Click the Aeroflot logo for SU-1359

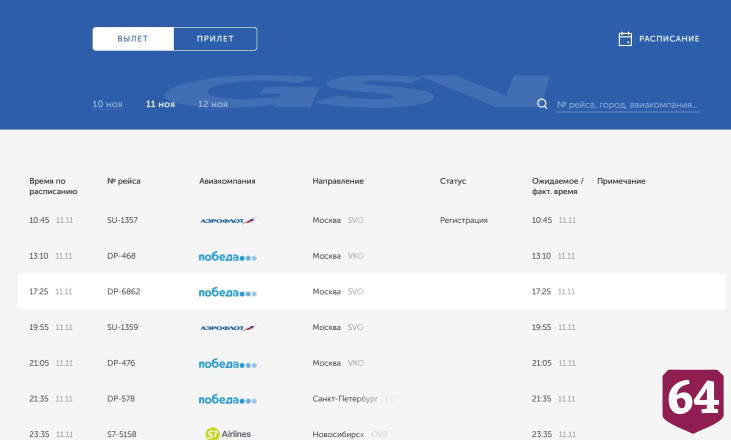click(228, 328)
